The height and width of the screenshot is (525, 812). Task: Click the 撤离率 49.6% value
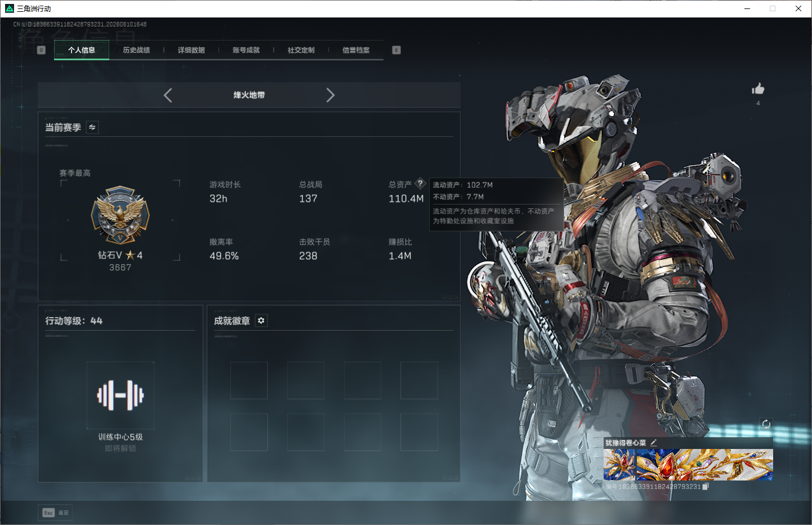coord(224,256)
